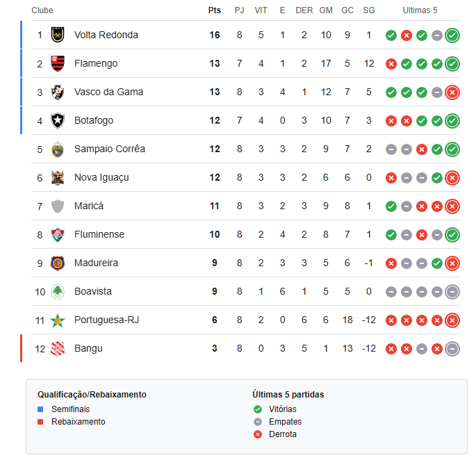Click the Flamengo club crest

pyautogui.click(x=58, y=63)
